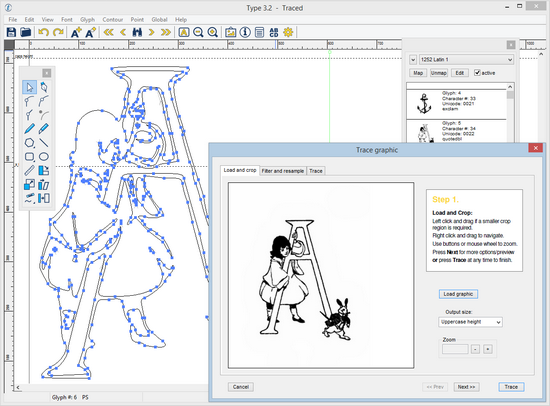
Task: Decrease zoom with the minus button
Action: click(x=475, y=349)
